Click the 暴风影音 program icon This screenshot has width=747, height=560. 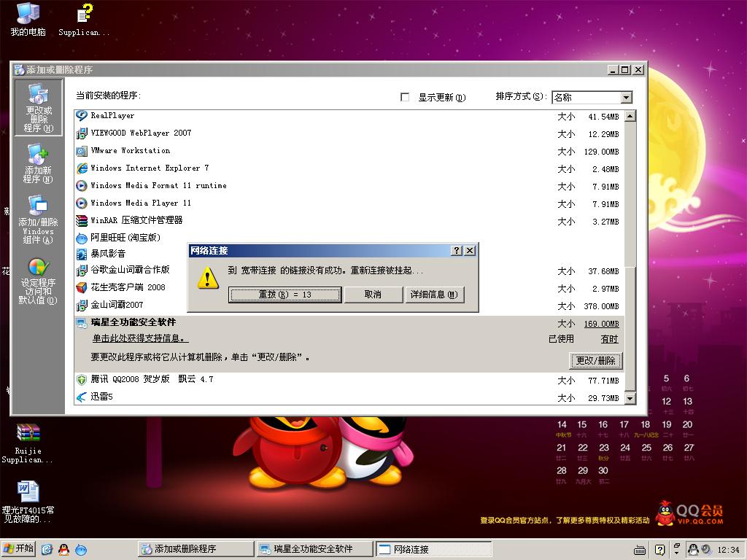[x=82, y=254]
